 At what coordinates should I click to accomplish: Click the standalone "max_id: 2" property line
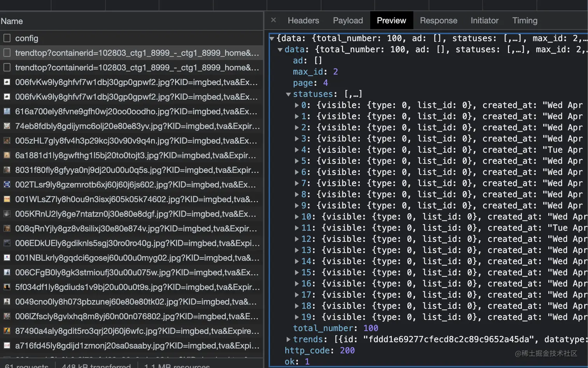coord(315,72)
